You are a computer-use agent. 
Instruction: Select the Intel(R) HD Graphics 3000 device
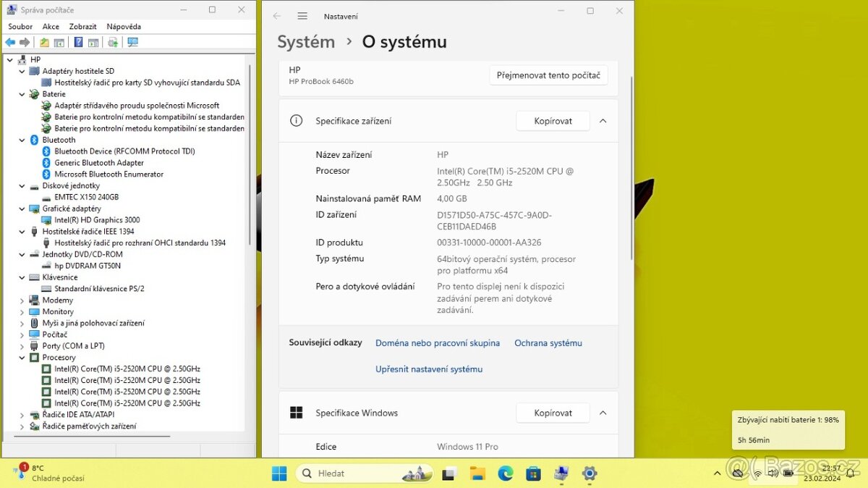point(96,219)
